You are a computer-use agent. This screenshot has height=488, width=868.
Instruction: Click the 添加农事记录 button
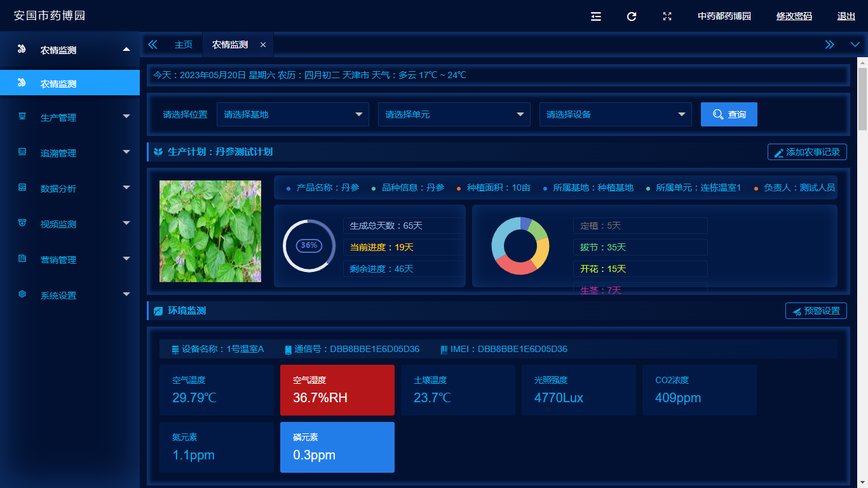806,152
